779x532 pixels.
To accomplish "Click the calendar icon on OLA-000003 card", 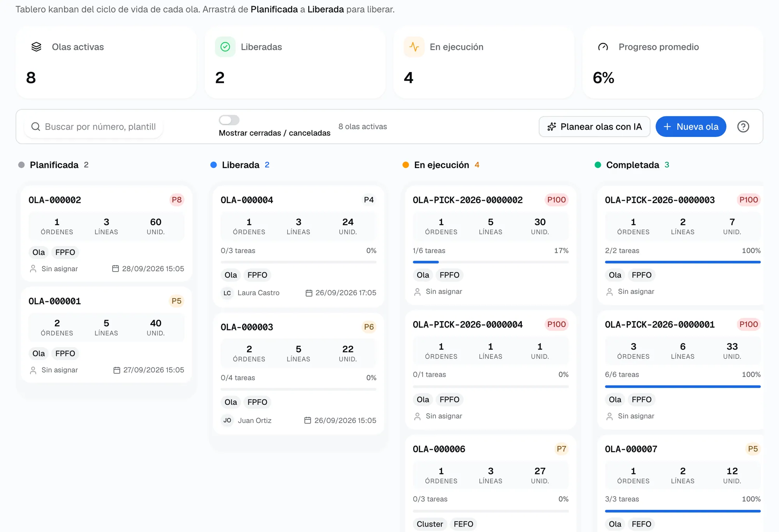I will tap(308, 420).
